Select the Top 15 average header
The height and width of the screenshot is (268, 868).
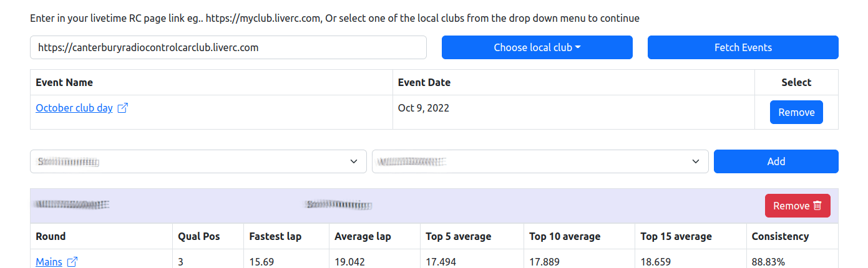click(676, 236)
